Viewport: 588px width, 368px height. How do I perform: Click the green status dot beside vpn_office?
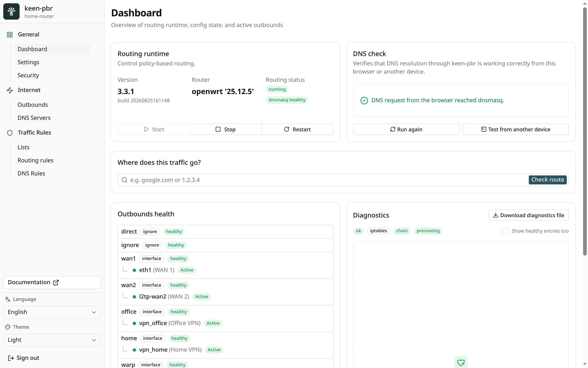(x=134, y=323)
